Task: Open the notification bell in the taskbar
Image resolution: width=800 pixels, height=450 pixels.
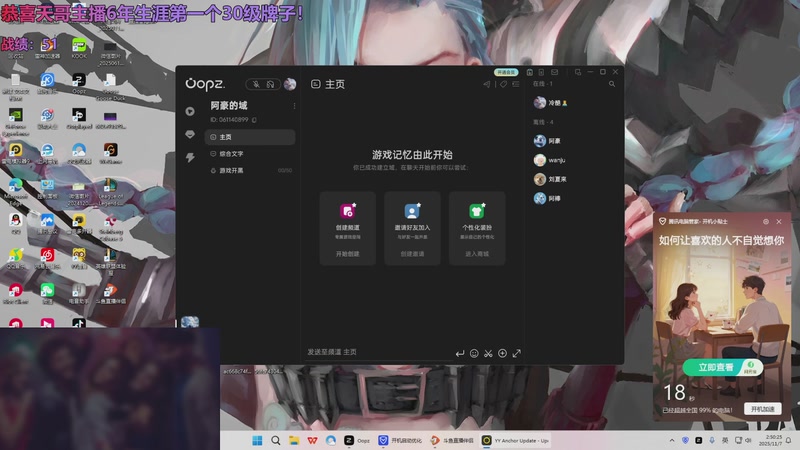Action: tap(789, 440)
